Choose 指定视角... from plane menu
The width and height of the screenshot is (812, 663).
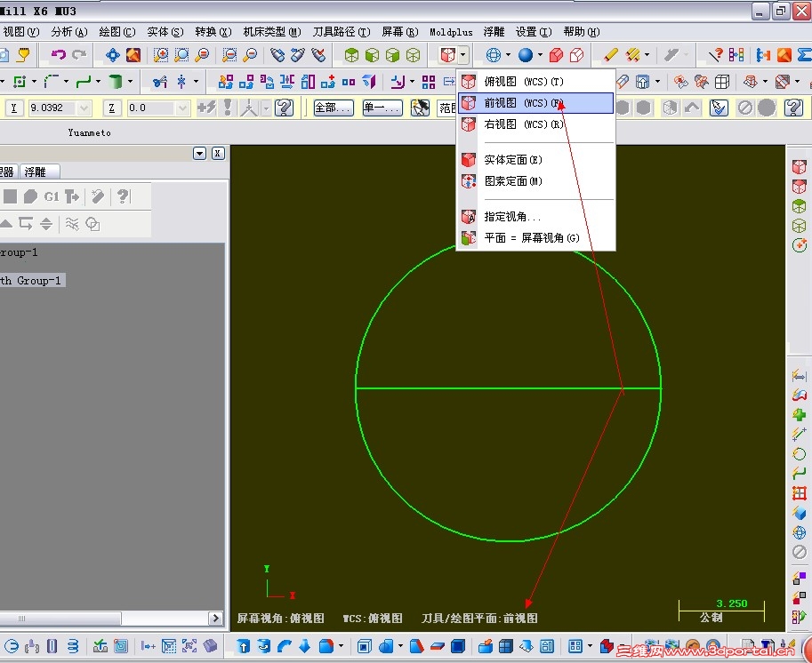(x=536, y=216)
